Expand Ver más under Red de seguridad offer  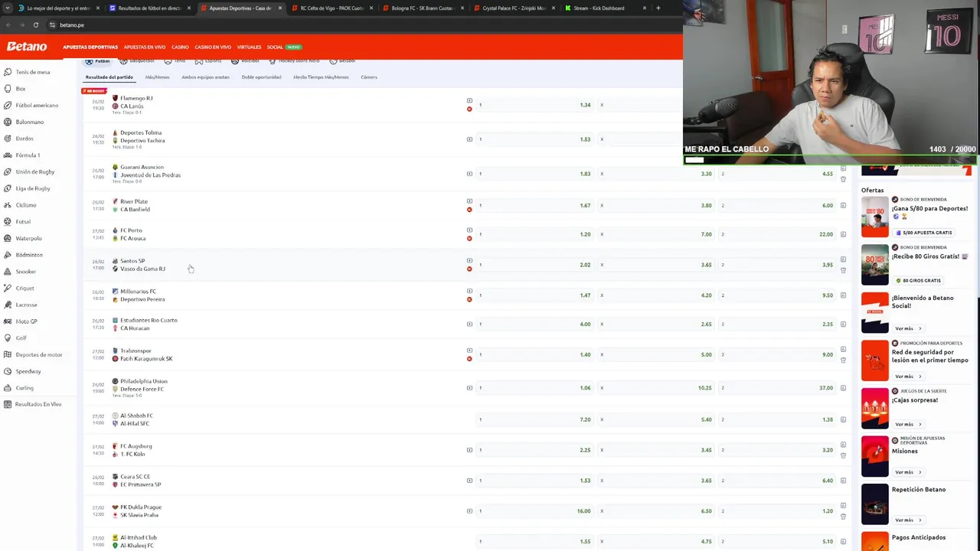coord(908,377)
